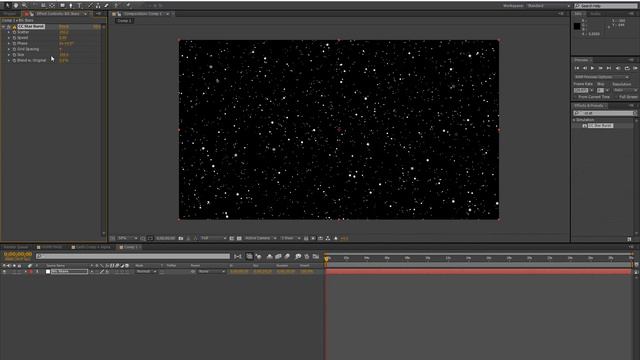
Task: Click the Help search field
Action: click(x=605, y=6)
